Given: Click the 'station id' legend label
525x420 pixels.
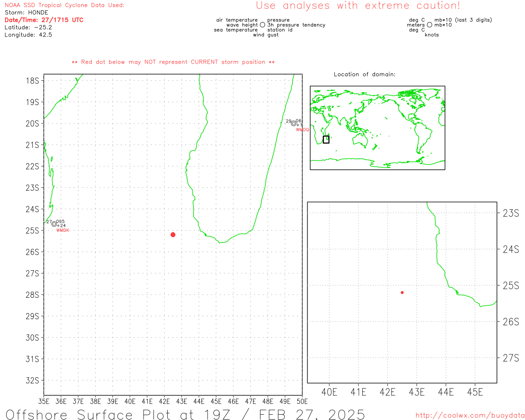Looking at the screenshot, I should coord(280,30).
